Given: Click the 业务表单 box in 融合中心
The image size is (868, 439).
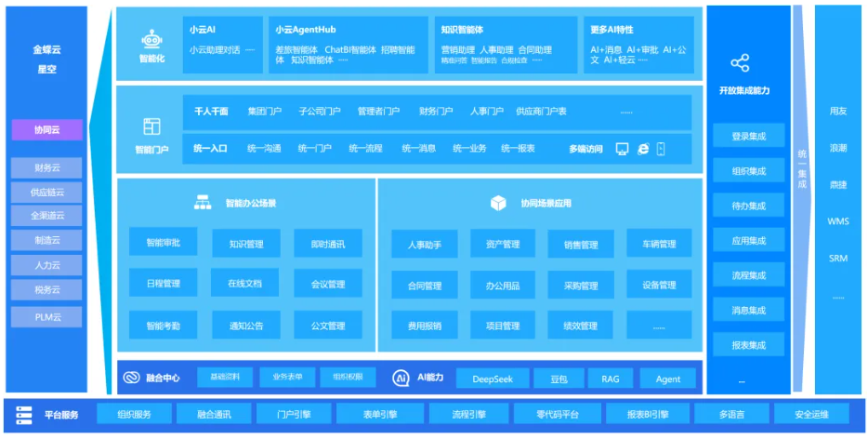Looking at the screenshot, I should coord(287,377).
